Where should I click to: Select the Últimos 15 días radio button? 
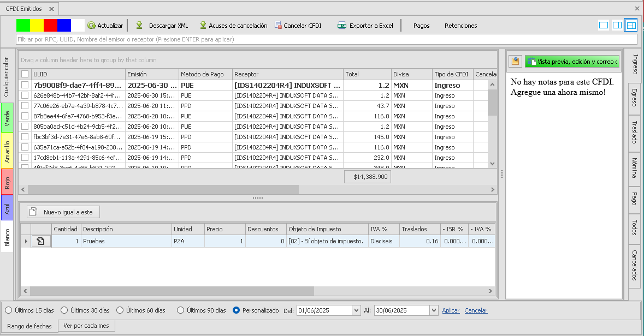pyautogui.click(x=9, y=310)
